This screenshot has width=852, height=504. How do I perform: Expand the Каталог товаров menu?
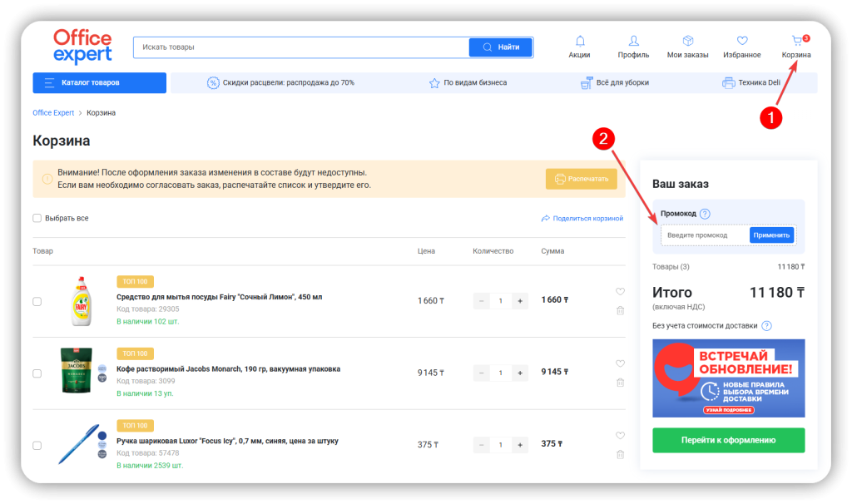(99, 83)
